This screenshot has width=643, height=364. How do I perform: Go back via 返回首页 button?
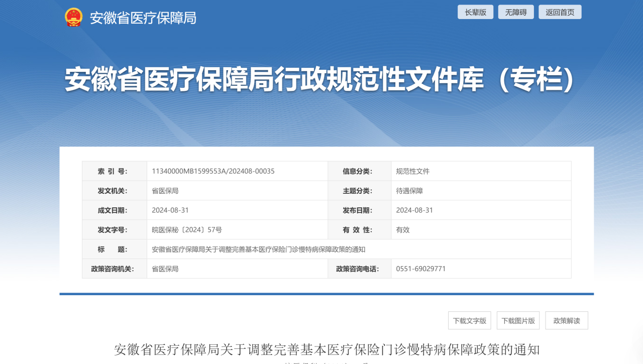pos(560,12)
